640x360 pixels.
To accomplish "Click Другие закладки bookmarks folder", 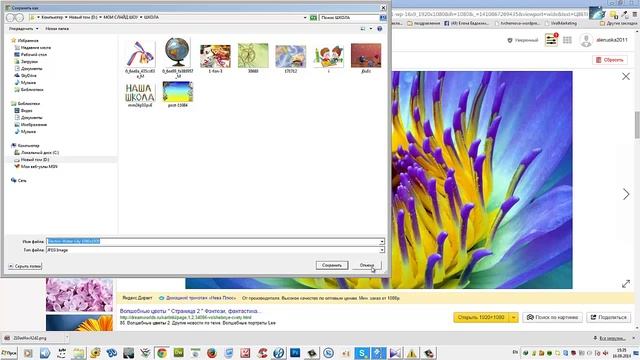I will click(x=618, y=23).
